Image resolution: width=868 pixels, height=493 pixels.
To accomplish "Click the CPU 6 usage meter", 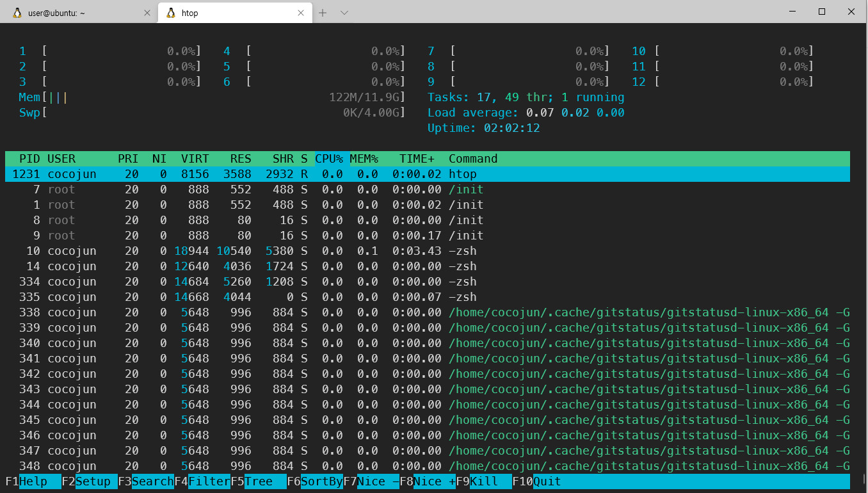I will (315, 82).
